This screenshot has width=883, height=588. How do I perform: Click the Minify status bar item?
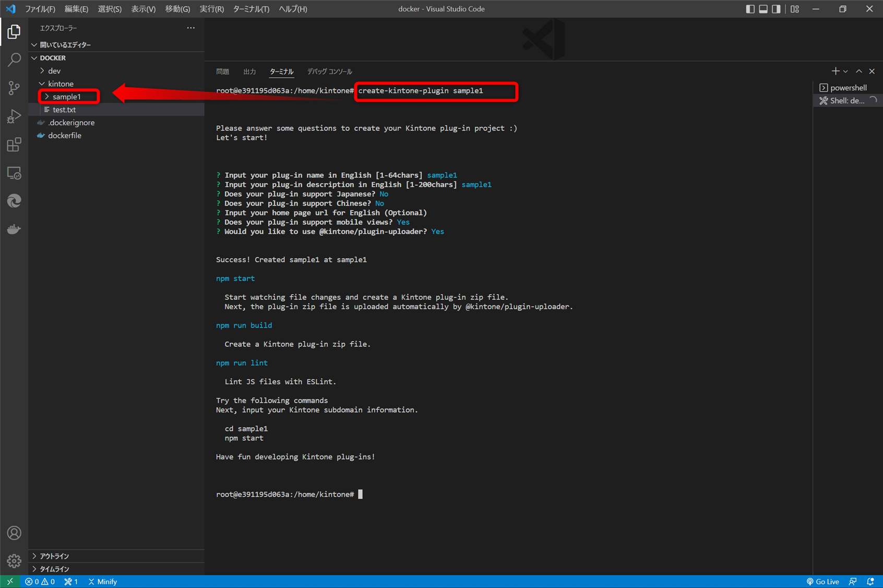[x=103, y=582]
